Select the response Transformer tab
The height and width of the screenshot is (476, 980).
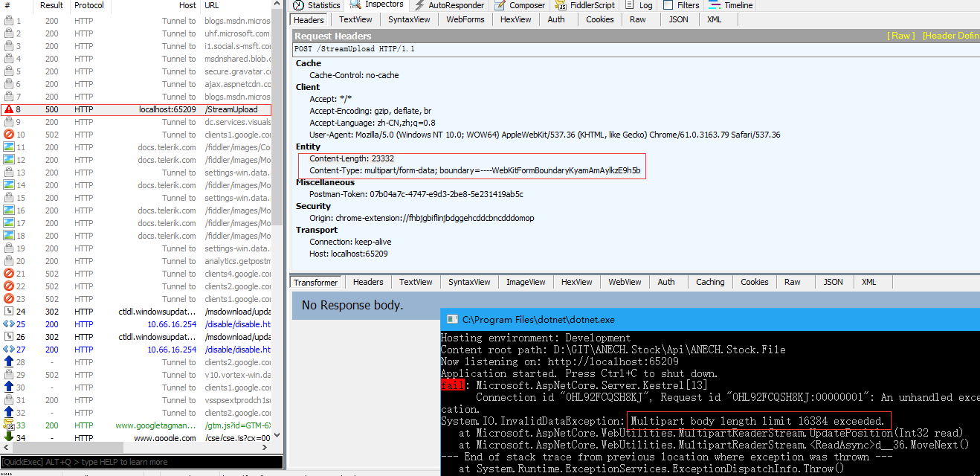coord(316,283)
